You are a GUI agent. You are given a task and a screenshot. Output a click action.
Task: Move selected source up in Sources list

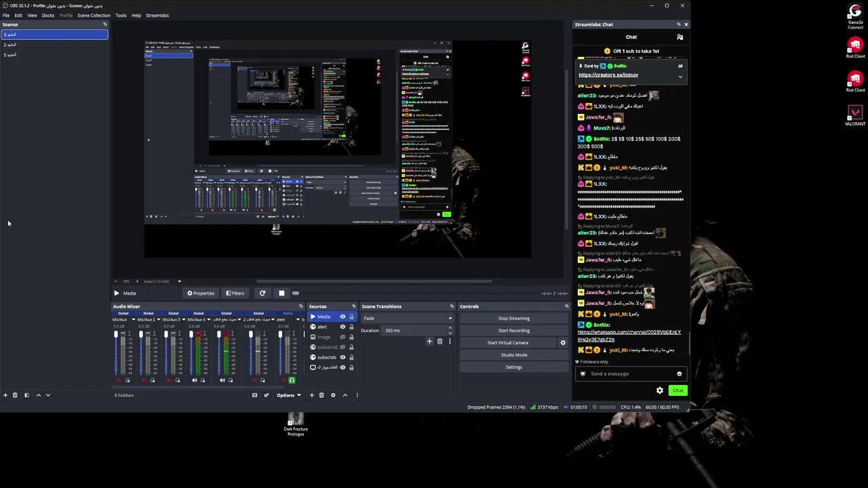[x=344, y=395]
